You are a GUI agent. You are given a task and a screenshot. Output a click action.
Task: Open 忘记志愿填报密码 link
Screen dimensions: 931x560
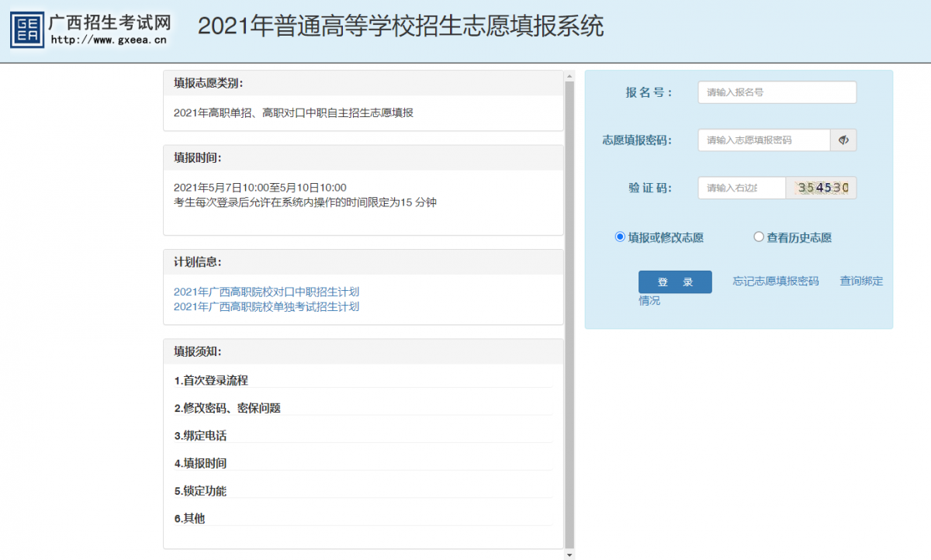[775, 281]
